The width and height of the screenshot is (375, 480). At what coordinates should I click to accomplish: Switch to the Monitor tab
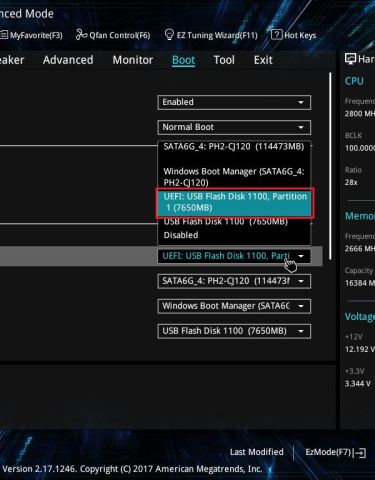(133, 60)
